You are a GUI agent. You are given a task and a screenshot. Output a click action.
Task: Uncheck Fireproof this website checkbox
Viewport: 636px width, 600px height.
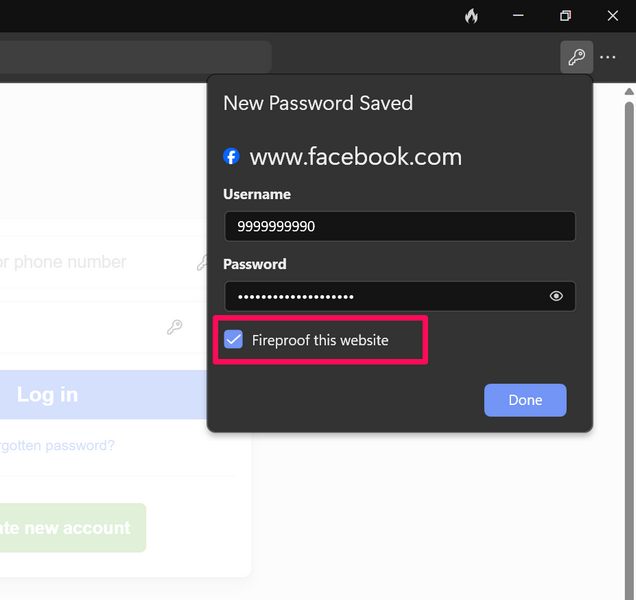234,340
